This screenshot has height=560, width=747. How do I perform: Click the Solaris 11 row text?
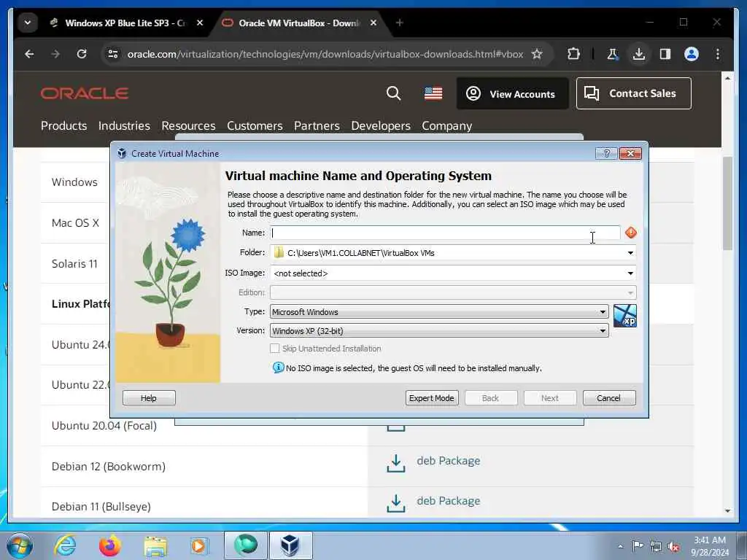coord(74,264)
